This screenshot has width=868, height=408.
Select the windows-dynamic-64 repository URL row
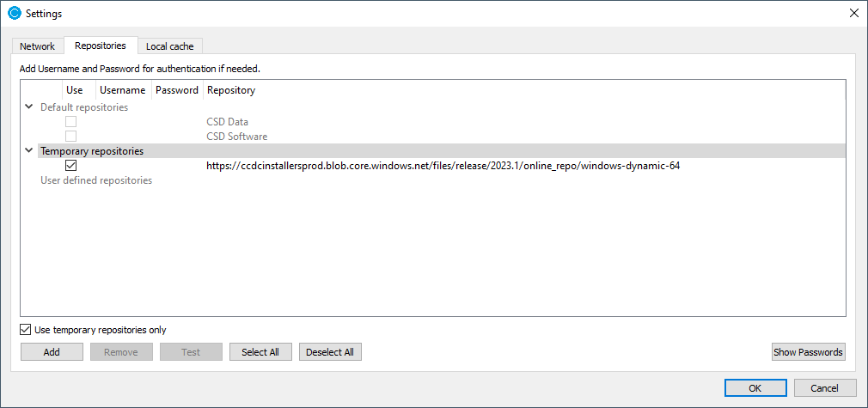443,166
